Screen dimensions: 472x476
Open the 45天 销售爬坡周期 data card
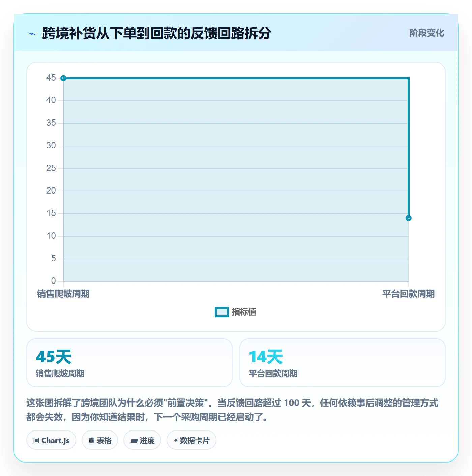pyautogui.click(x=129, y=363)
